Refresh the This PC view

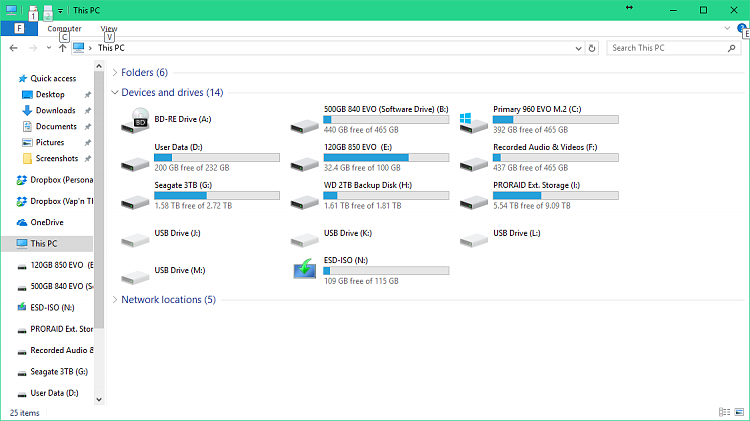click(592, 48)
